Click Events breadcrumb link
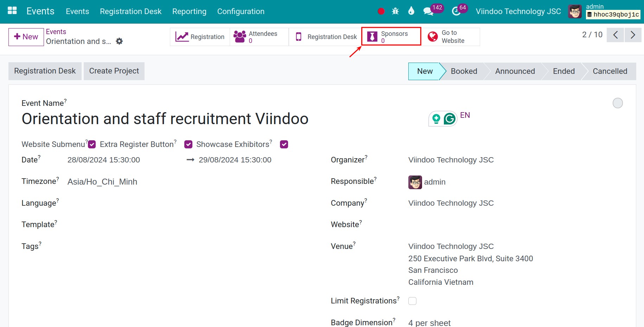The width and height of the screenshot is (644, 327). [56, 32]
